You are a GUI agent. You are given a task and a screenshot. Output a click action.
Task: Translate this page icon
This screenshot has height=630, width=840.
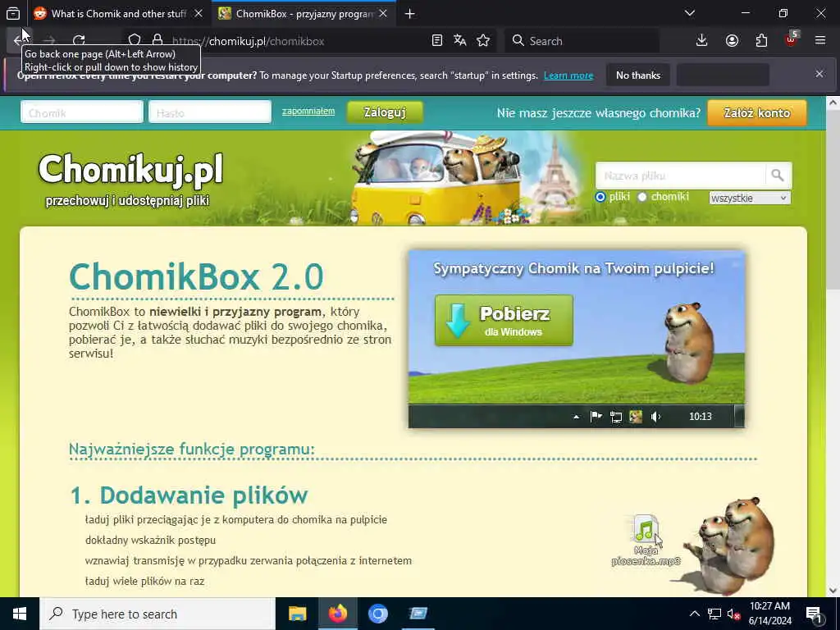pyautogui.click(x=459, y=41)
